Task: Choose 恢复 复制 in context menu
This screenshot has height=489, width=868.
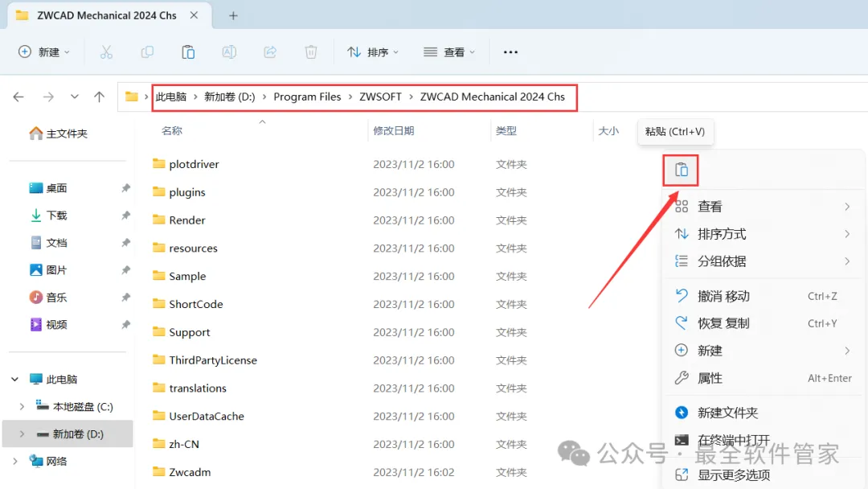Action: pos(763,323)
